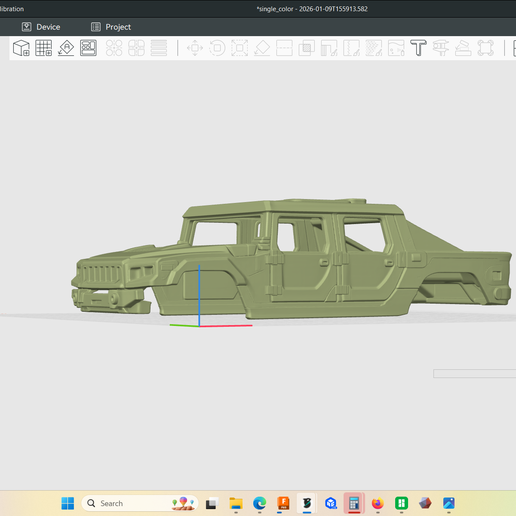Split model to objects

coord(114,48)
